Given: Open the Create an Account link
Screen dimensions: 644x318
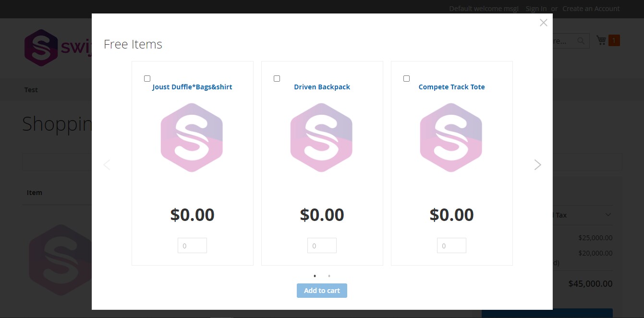Looking at the screenshot, I should coord(591,8).
